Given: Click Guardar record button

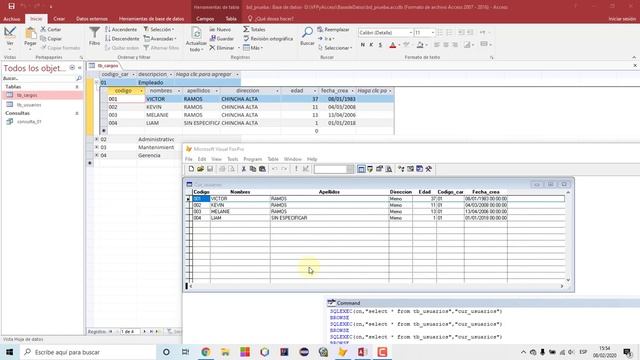Looking at the screenshot, I should pyautogui.click(x=222, y=38).
